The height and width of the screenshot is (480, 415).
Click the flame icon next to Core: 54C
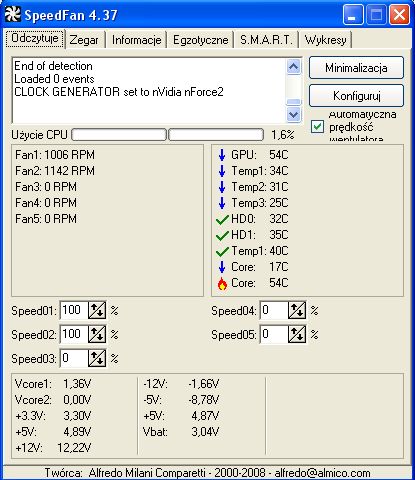coord(222,284)
